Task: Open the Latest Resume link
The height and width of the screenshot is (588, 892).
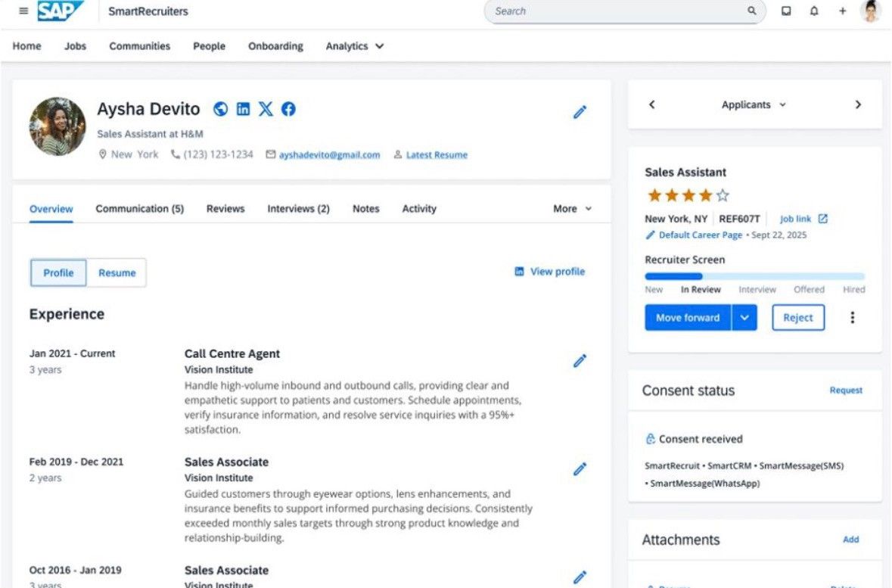Action: (437, 155)
